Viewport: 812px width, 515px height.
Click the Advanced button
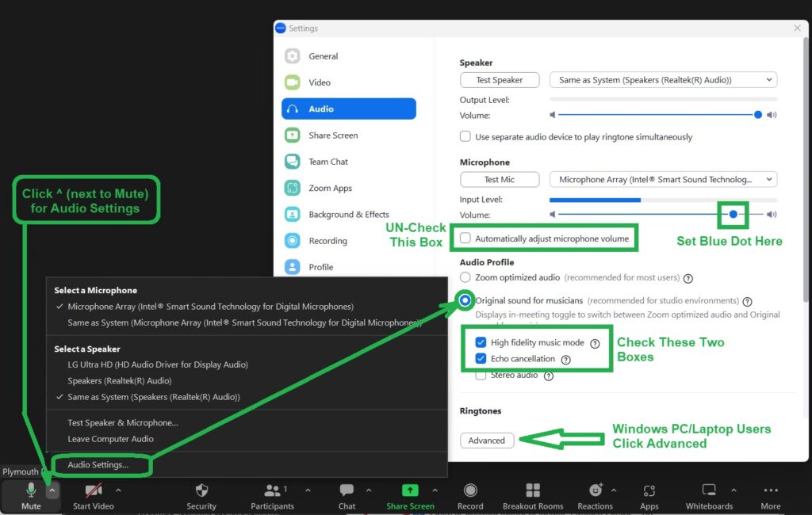[487, 440]
